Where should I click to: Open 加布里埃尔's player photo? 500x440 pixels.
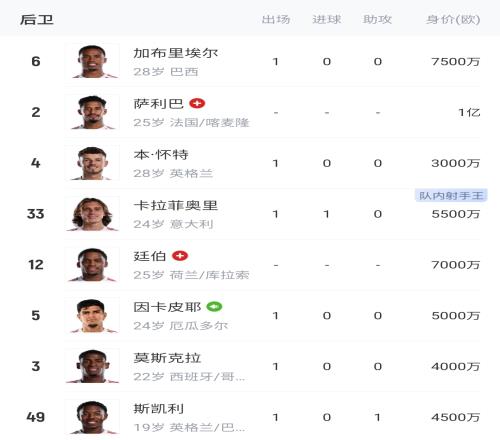(92, 61)
